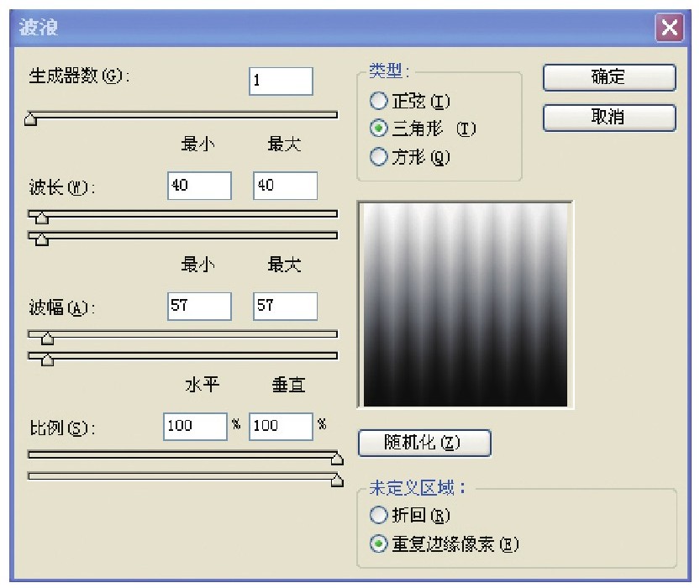Click the 比例 vertical percent field
Viewport: 700px width, 588px height.
pyautogui.click(x=281, y=427)
